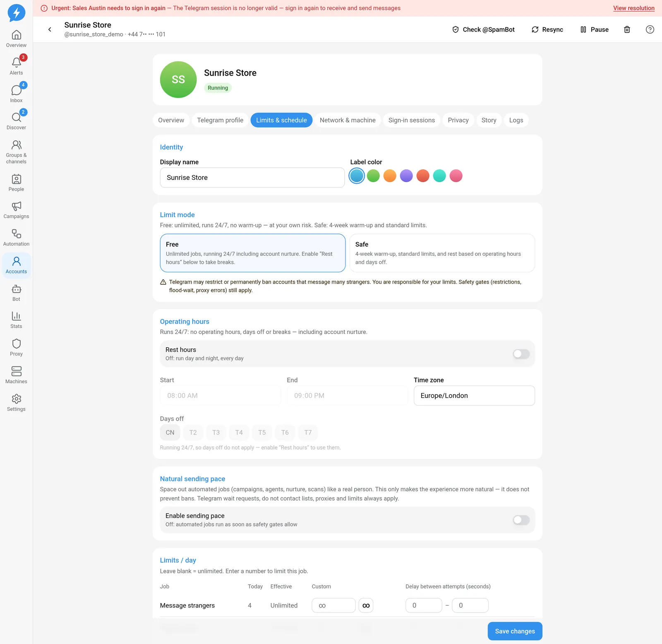Screen dimensions: 662x644
Task: Toggle Enable sending pace switch
Action: click(521, 520)
